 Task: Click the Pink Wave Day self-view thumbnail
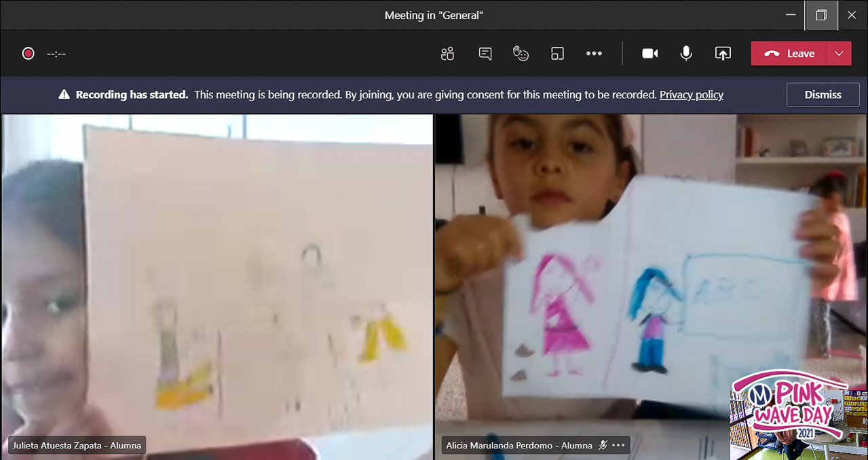[797, 415]
